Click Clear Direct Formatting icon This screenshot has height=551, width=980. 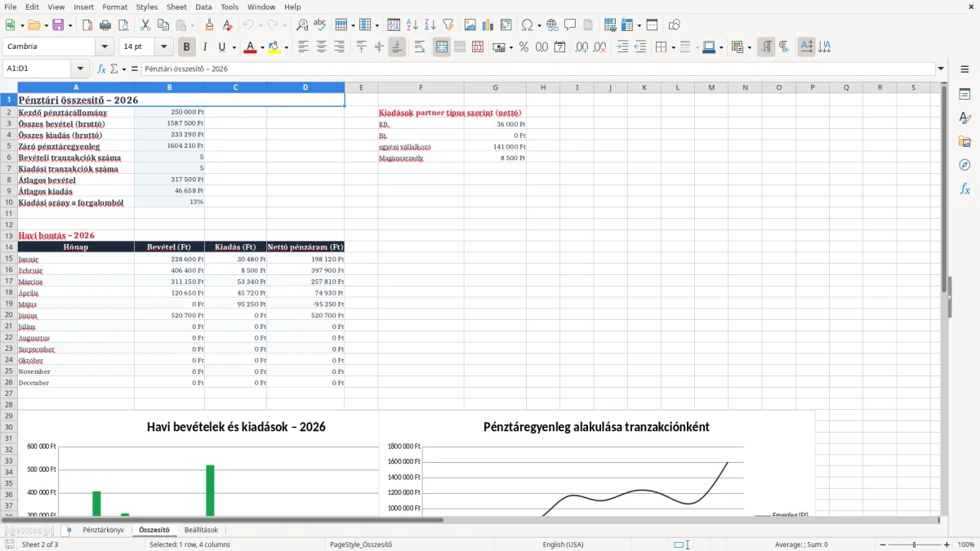pos(227,25)
